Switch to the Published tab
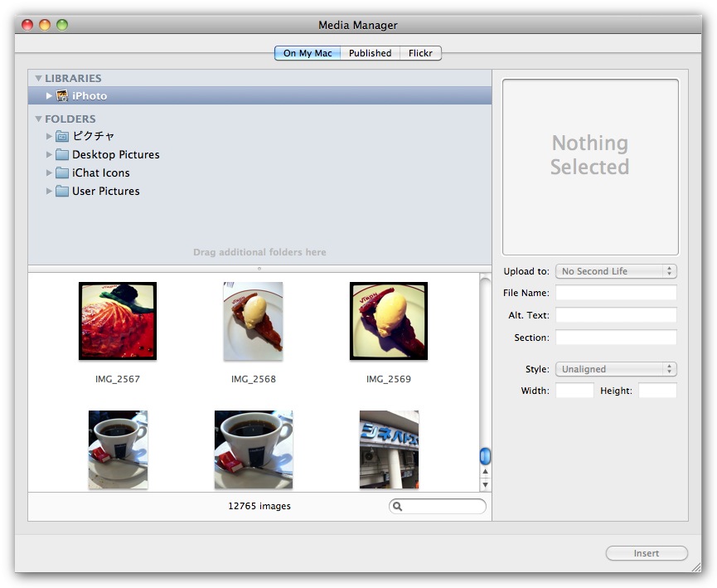Screen dimensions: 717x588 click(370, 53)
